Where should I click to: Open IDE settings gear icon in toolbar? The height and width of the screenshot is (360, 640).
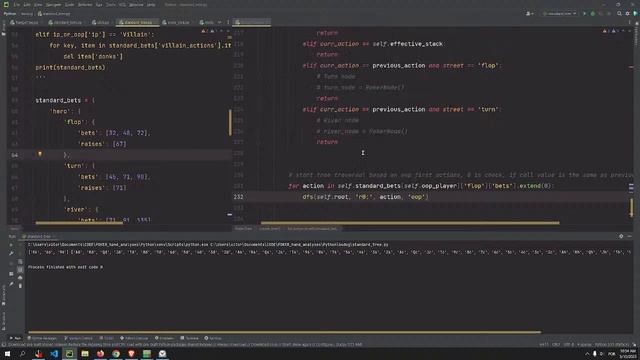pyautogui.click(x=628, y=13)
